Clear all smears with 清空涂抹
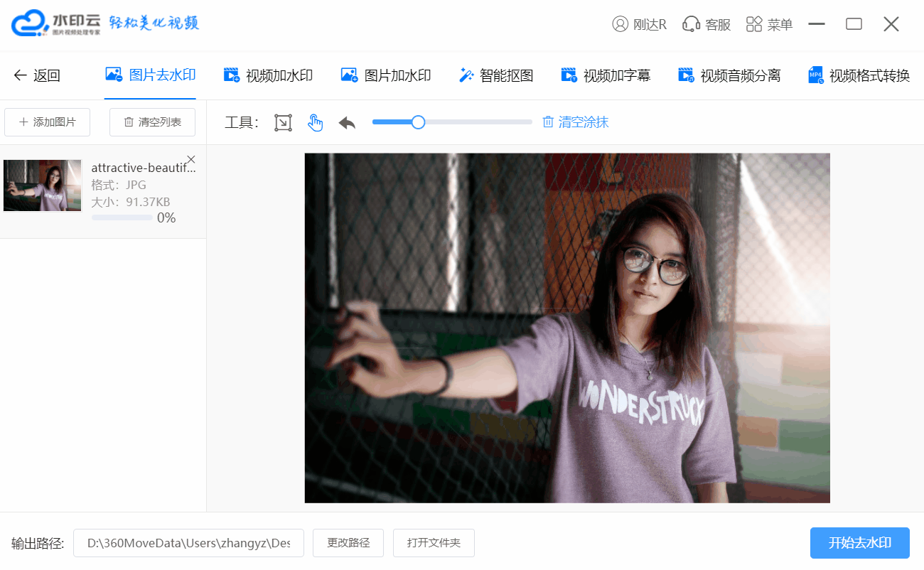Viewport: 924px width, 570px height. pos(576,122)
